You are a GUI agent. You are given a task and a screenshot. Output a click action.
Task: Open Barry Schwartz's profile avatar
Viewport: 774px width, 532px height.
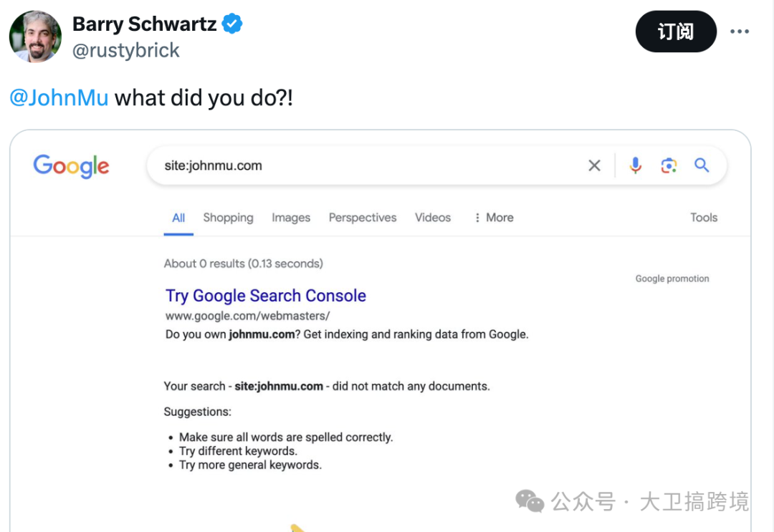[x=36, y=37]
